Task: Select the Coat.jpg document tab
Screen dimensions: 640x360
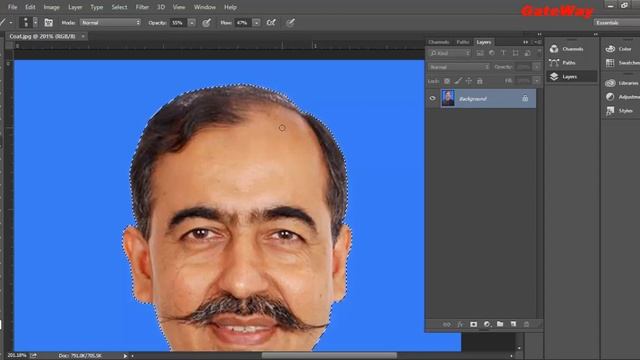Action: (x=42, y=36)
